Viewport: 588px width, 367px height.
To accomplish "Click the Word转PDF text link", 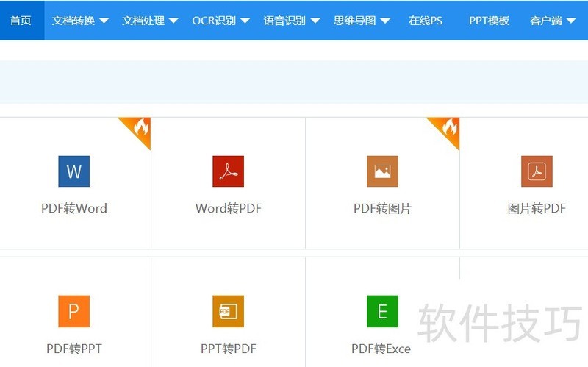I will 228,208.
